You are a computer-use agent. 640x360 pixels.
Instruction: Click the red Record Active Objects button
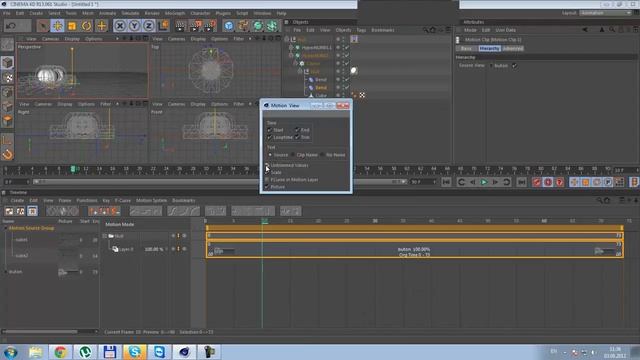[x=537, y=182]
